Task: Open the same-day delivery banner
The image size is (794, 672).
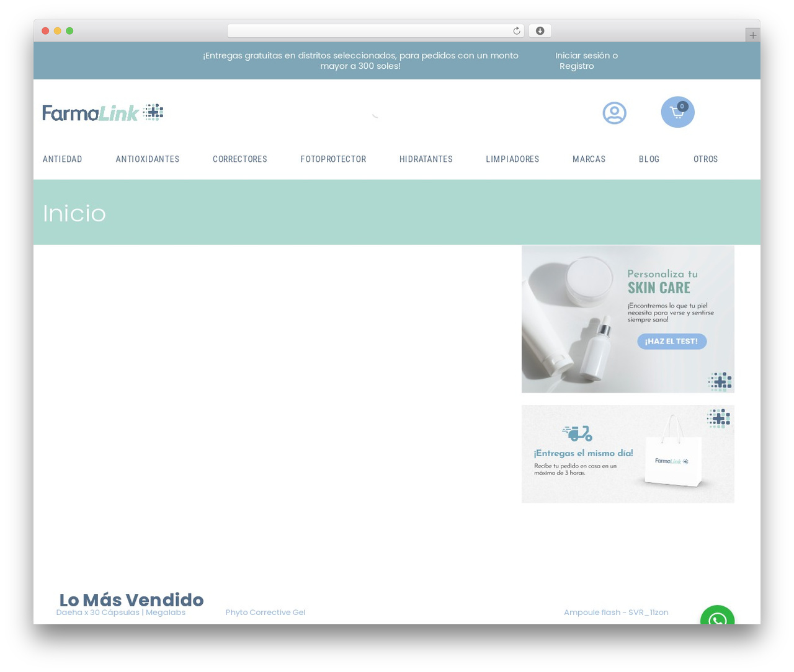Action: pyautogui.click(x=628, y=454)
